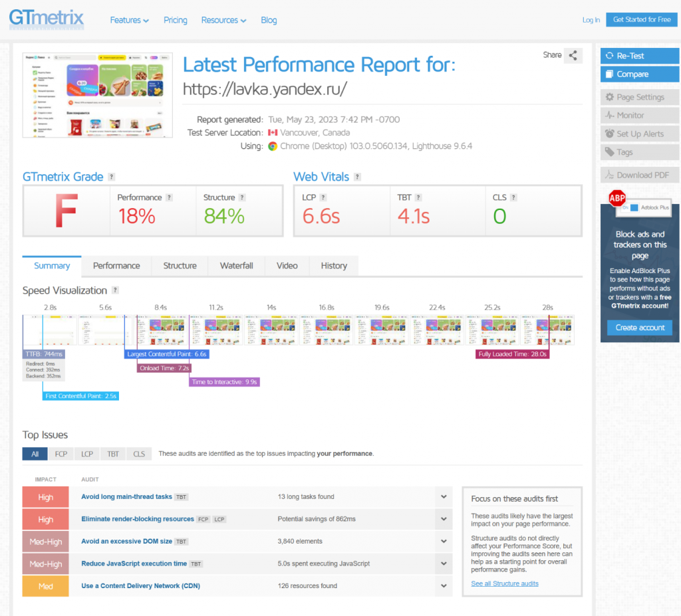This screenshot has height=616, width=681.
Task: Expand the Avoid long main-thread tasks audit
Action: (444, 496)
